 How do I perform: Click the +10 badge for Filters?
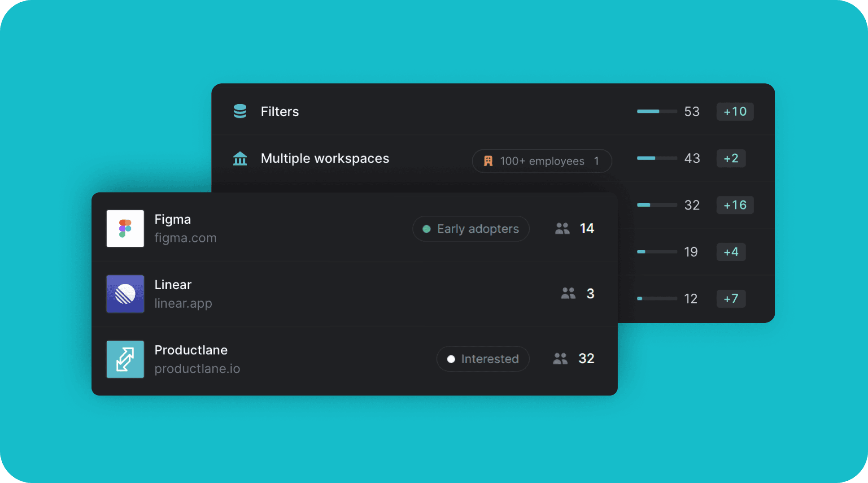point(735,111)
